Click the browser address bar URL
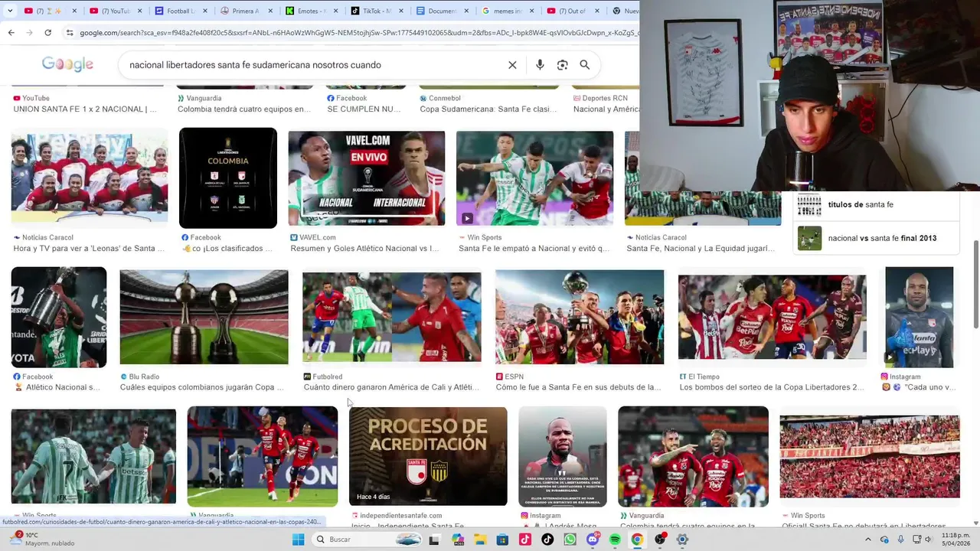This screenshot has height=551, width=980. pos(352,33)
